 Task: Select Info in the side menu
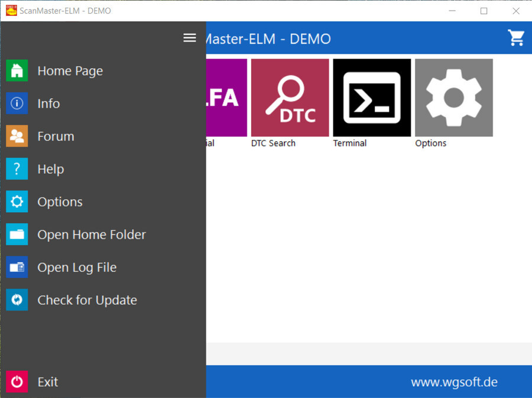(49, 103)
